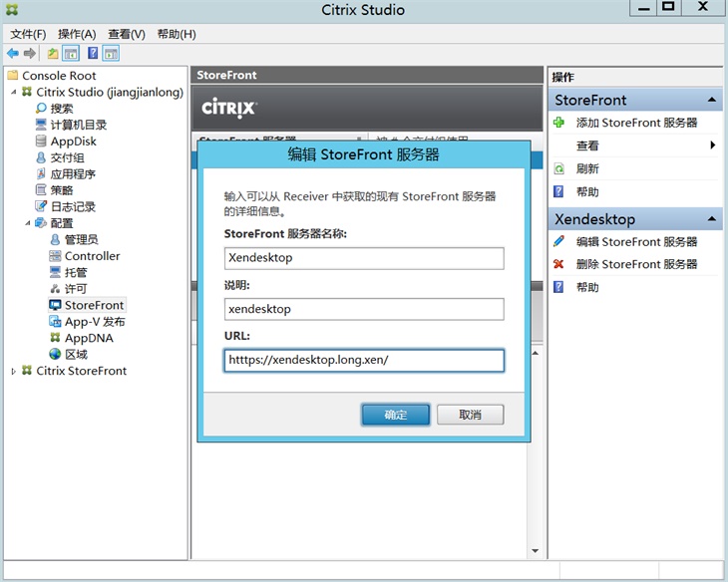Collapse the Xendesktop actions section header
Viewport: 728px width, 582px height.
[x=711, y=218]
